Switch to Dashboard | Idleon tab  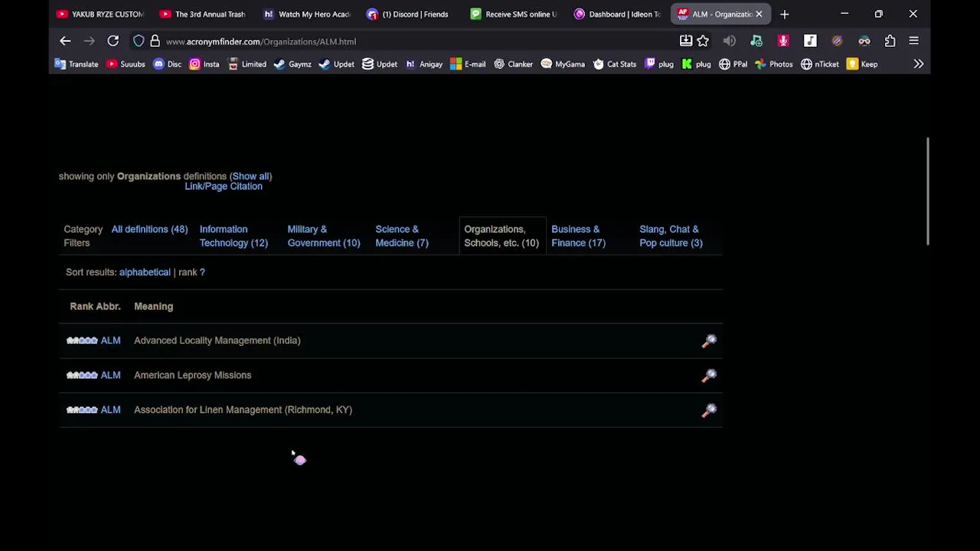coord(616,14)
